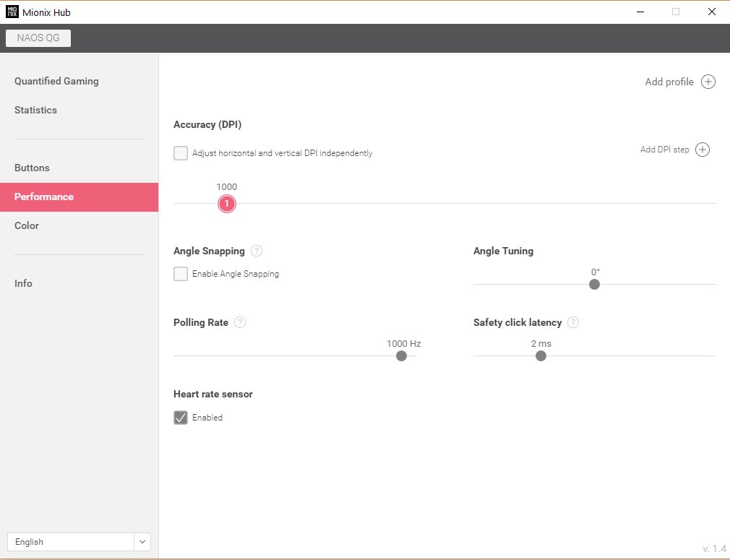730x560 pixels.
Task: Click the Add DPI step text
Action: (x=664, y=150)
